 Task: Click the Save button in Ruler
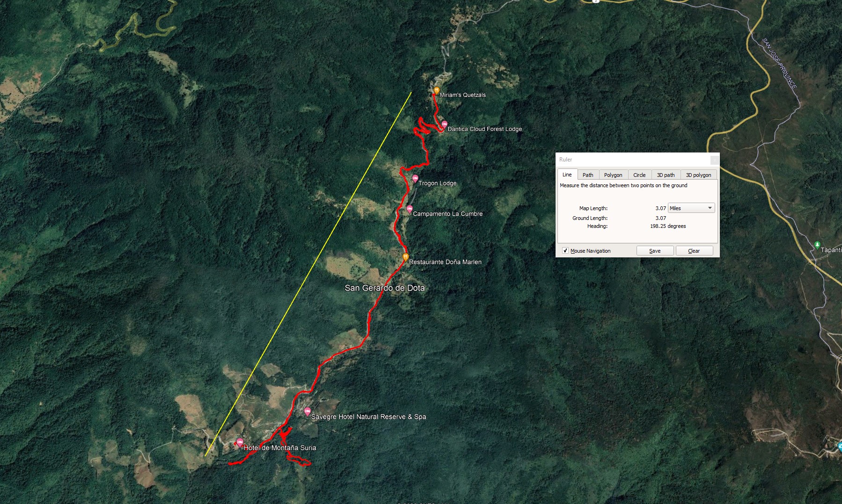click(x=655, y=251)
